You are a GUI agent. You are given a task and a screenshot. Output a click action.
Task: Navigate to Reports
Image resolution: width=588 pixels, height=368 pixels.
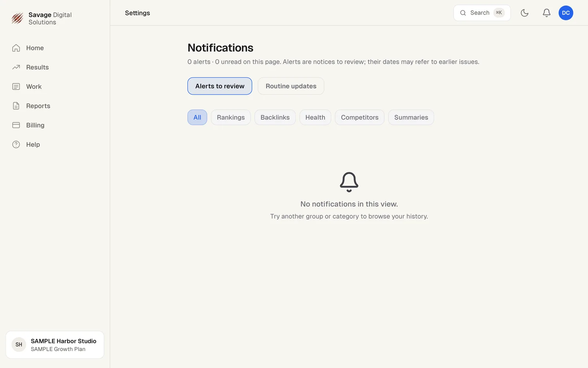(x=55, y=106)
